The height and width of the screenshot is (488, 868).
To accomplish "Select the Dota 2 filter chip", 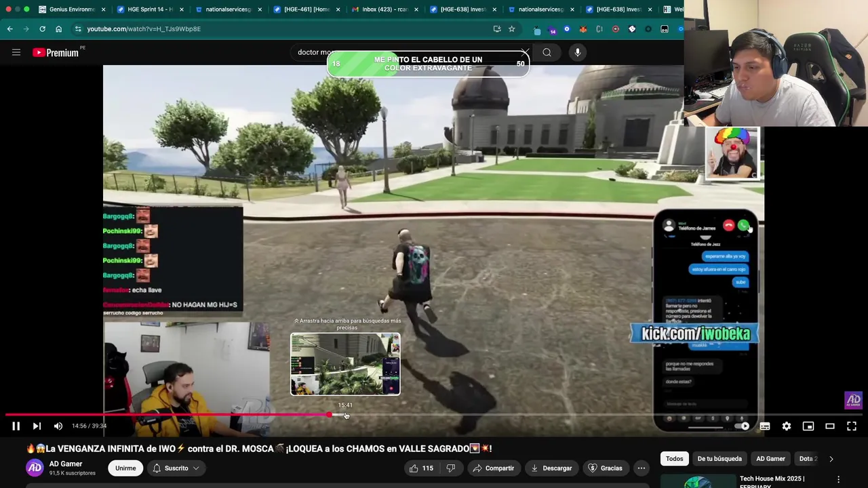I will point(806,459).
